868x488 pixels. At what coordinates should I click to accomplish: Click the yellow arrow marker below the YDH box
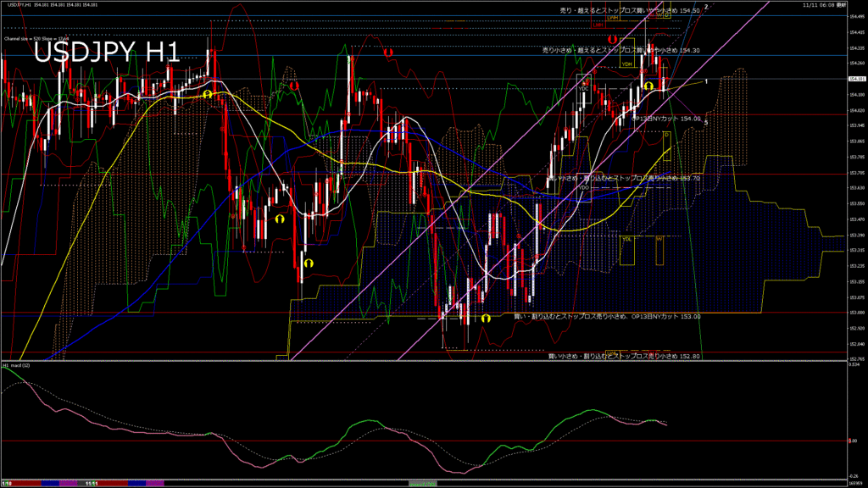pos(648,86)
